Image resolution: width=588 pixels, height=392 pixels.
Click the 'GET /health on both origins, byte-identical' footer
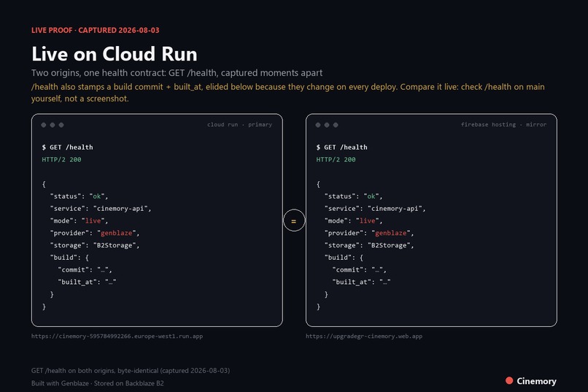click(x=131, y=371)
